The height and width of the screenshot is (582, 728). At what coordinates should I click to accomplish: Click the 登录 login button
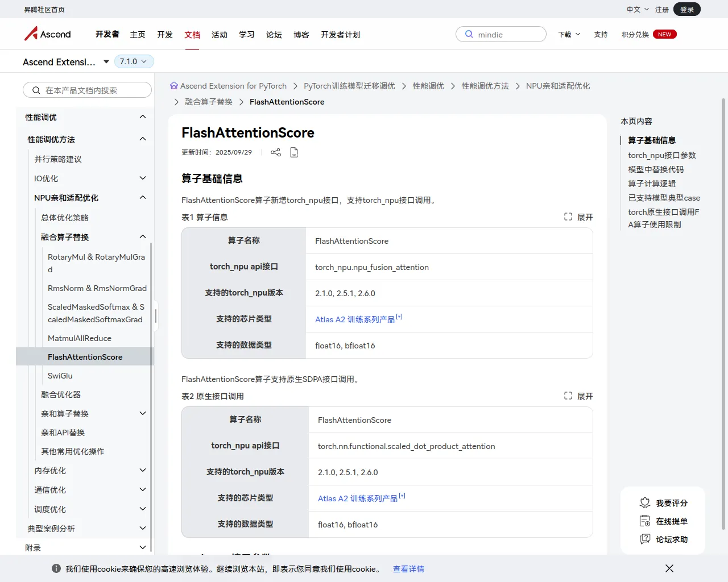(687, 10)
